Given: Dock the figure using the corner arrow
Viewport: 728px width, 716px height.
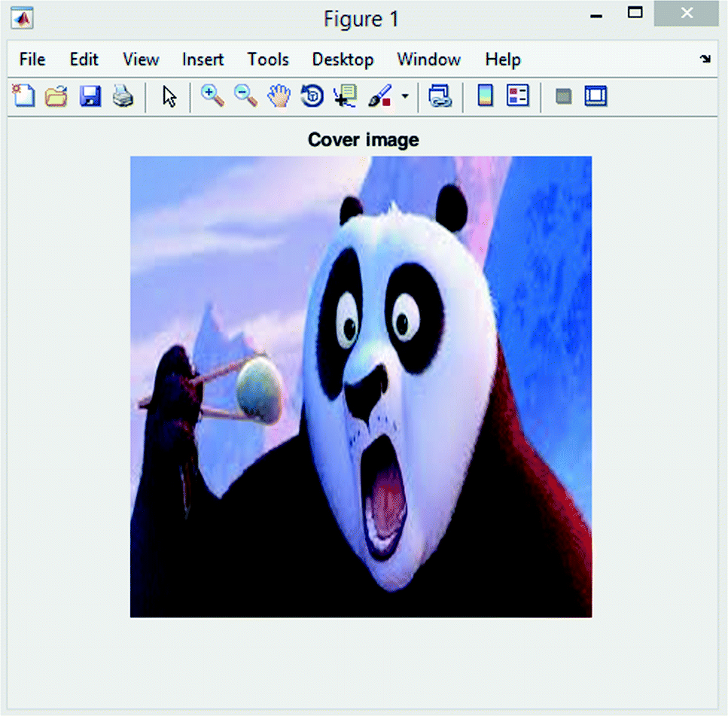Looking at the screenshot, I should (x=705, y=59).
